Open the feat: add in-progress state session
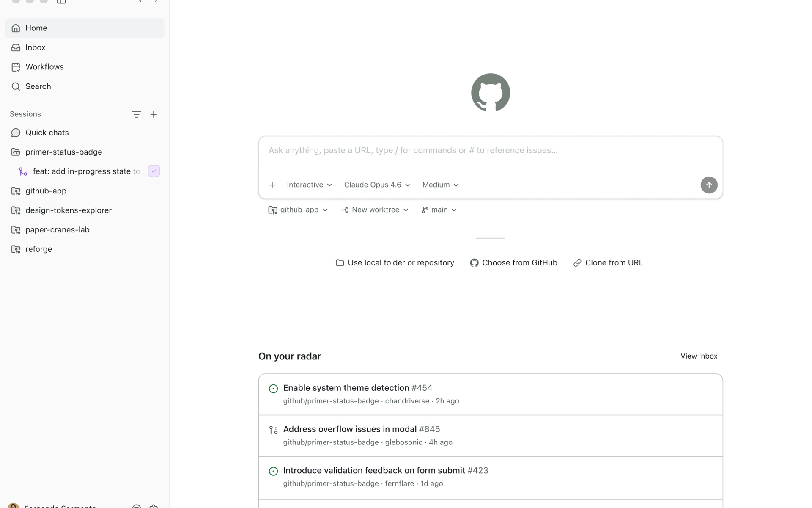Screen dimensions: 812x508 click(85, 171)
